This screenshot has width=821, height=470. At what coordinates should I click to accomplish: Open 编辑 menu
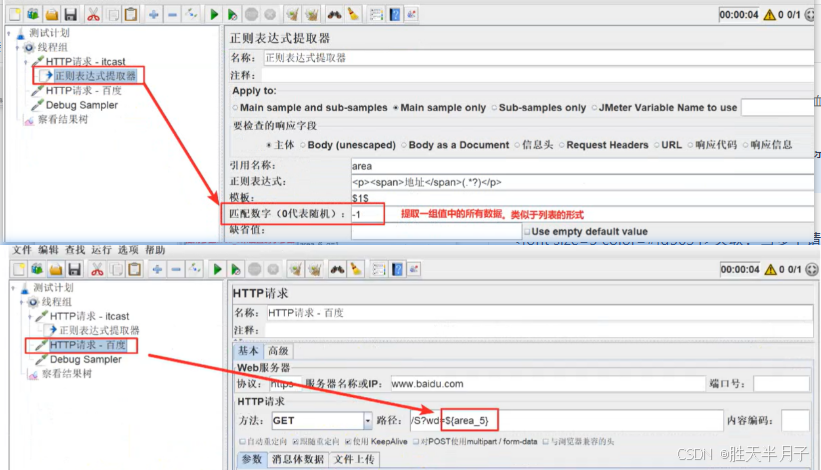coord(48,250)
